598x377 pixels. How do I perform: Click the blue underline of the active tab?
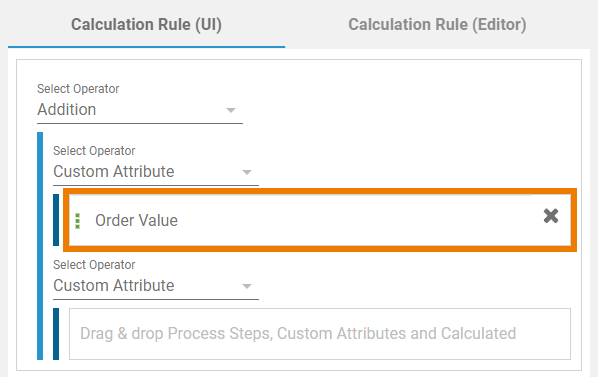click(146, 47)
